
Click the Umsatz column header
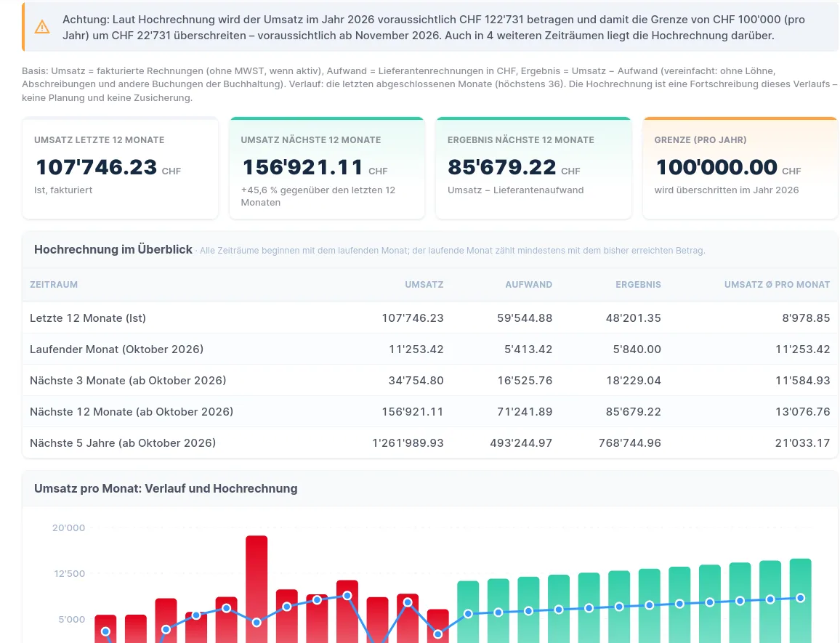pos(424,285)
